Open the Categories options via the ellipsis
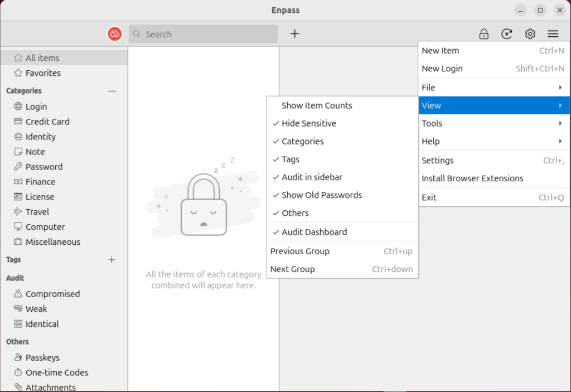Screen dimensions: 571x392 click(x=112, y=91)
